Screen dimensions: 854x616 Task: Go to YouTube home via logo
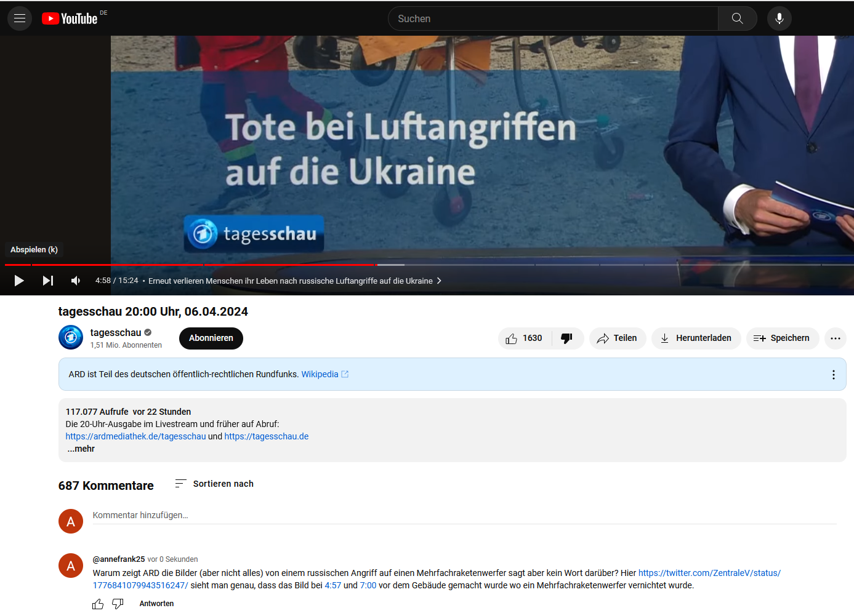click(x=70, y=18)
